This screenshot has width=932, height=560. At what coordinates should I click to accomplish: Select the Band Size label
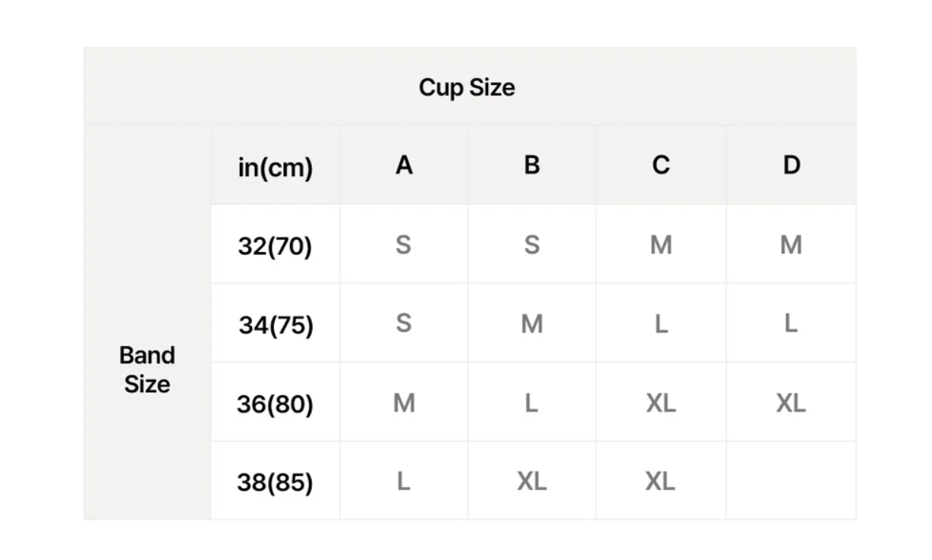click(147, 369)
